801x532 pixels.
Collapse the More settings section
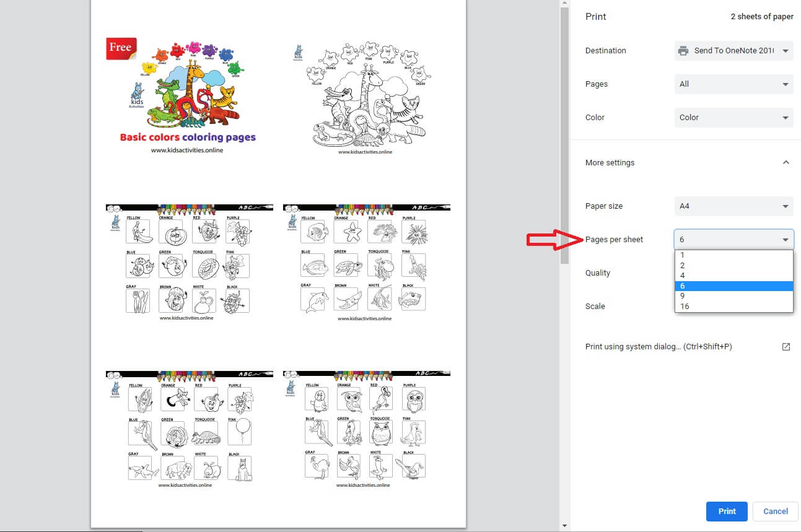click(x=786, y=162)
